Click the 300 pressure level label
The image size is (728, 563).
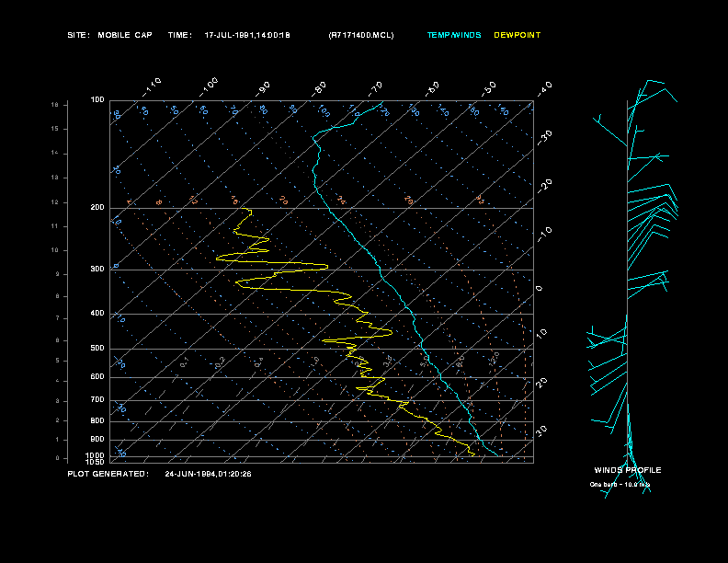point(97,270)
